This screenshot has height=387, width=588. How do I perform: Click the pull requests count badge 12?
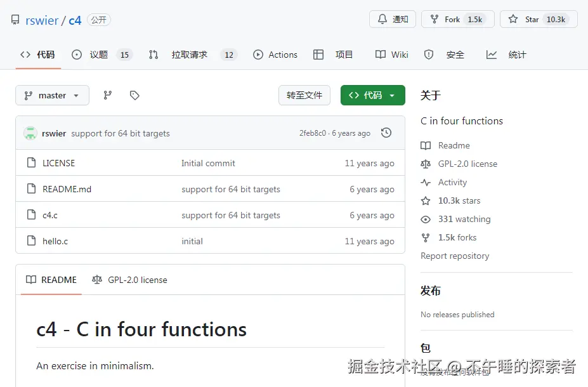click(x=229, y=55)
